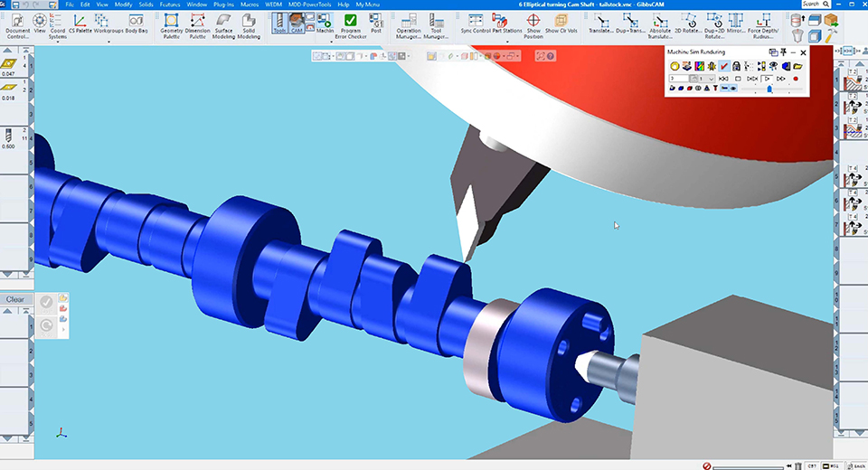
Task: Click the simulation speed slider handle
Action: [x=769, y=89]
